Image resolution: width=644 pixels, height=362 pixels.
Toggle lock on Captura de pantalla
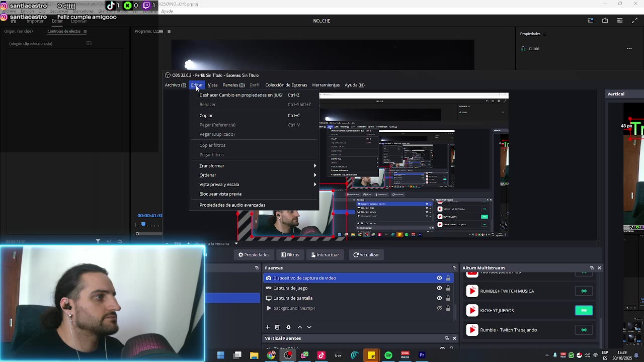[x=448, y=298]
